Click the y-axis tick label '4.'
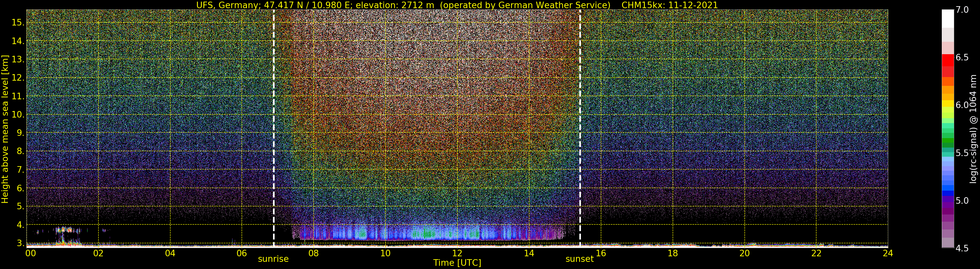Viewport: 980px width, 269px height. (x=20, y=225)
